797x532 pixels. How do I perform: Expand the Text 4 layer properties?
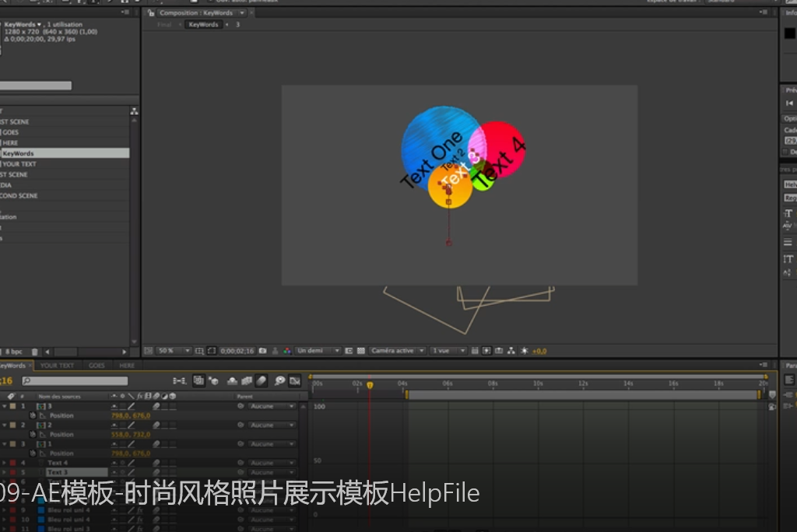click(x=5, y=463)
